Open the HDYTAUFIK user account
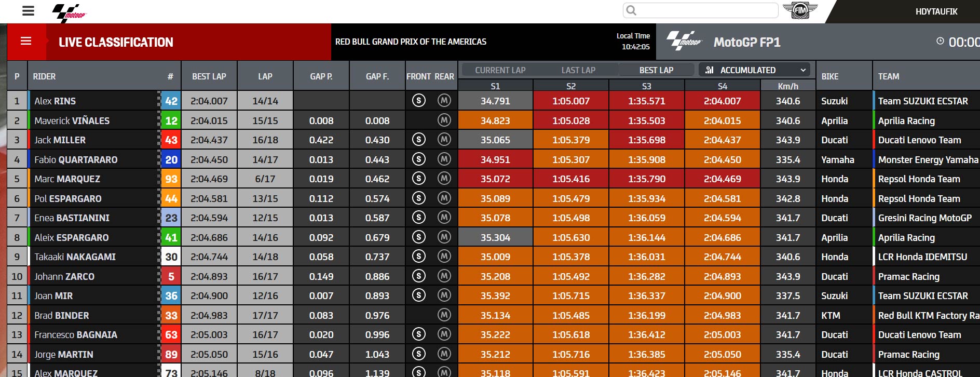 coord(936,11)
